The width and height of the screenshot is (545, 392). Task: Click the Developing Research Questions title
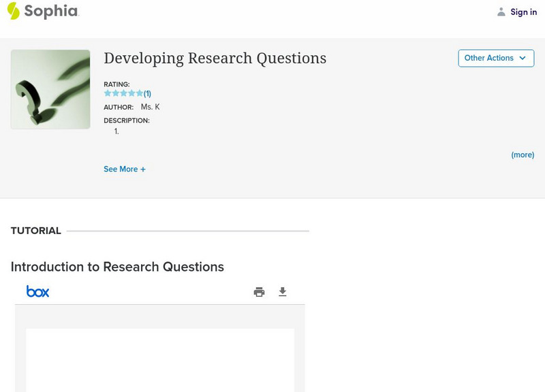point(215,59)
